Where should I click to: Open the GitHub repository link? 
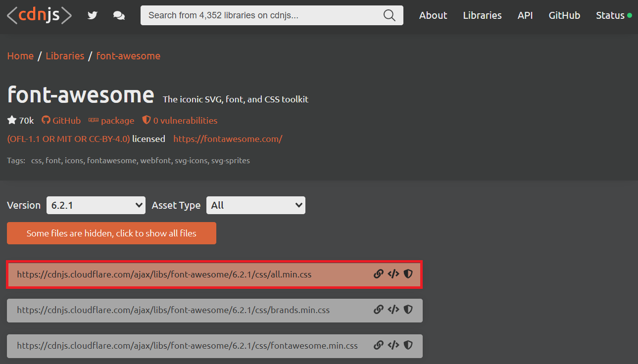(66, 120)
